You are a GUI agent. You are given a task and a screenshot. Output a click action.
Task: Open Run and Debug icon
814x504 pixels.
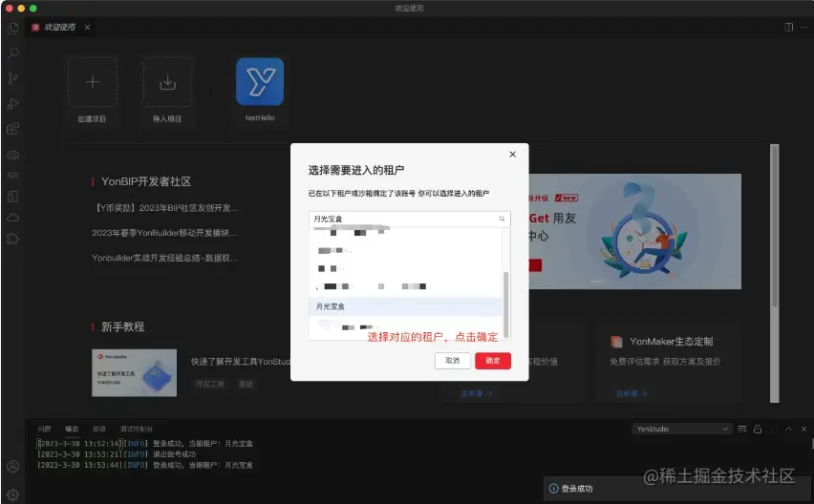click(x=13, y=104)
